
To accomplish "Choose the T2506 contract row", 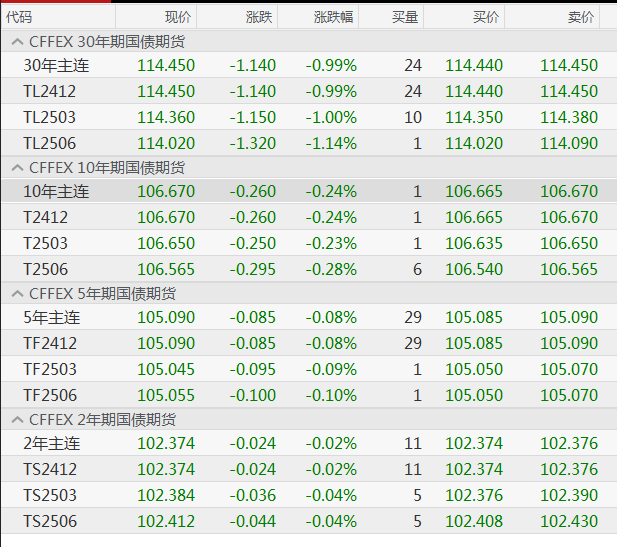I will [46, 270].
